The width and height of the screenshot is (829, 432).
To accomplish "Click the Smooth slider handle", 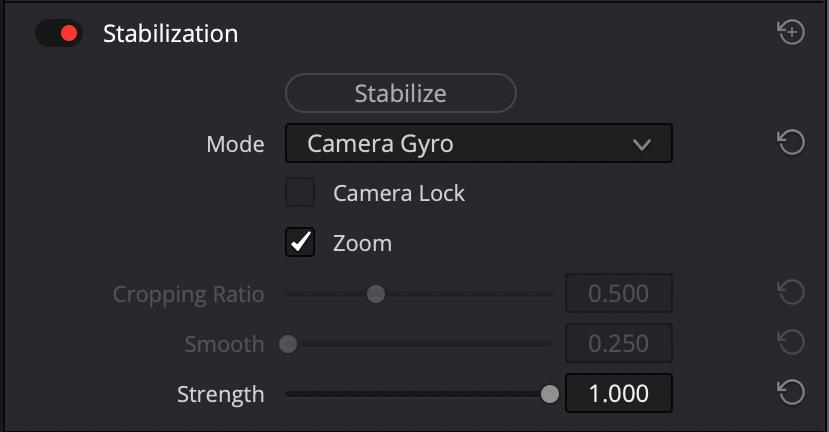I will point(288,344).
